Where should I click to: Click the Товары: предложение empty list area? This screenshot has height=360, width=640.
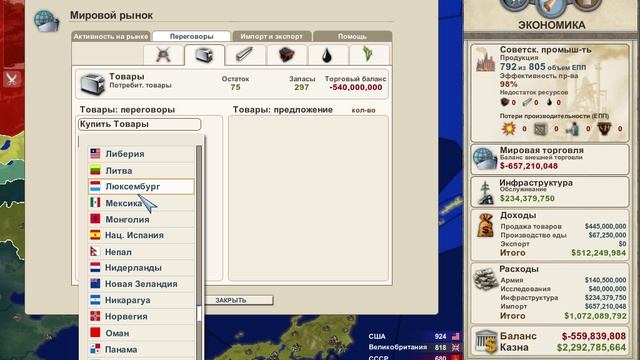308,198
